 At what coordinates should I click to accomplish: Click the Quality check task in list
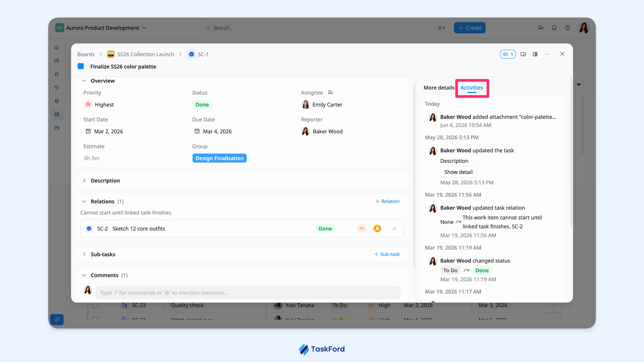[x=187, y=305]
